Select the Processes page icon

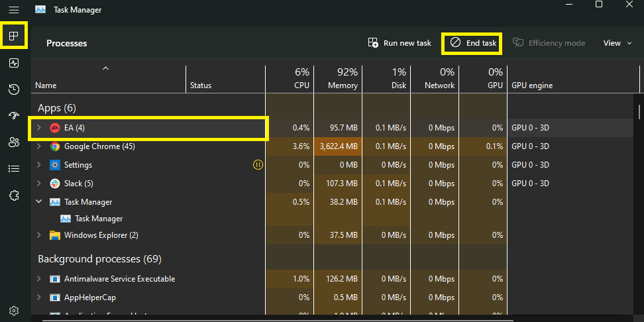tap(14, 35)
